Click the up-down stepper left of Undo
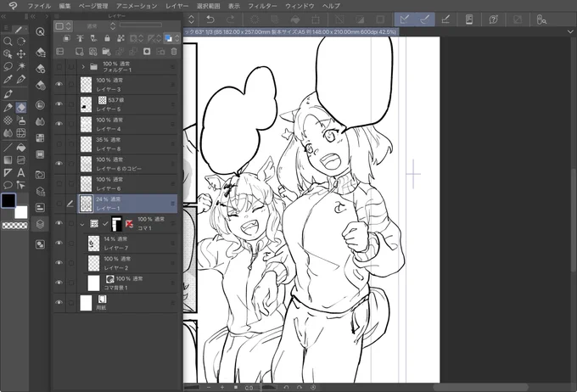The height and width of the screenshot is (392, 577). (x=192, y=20)
